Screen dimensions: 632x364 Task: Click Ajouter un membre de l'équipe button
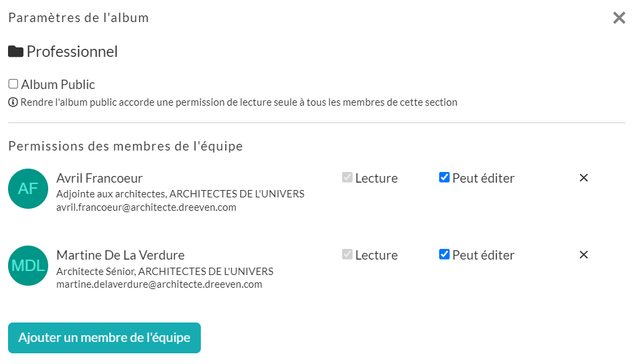point(104,338)
